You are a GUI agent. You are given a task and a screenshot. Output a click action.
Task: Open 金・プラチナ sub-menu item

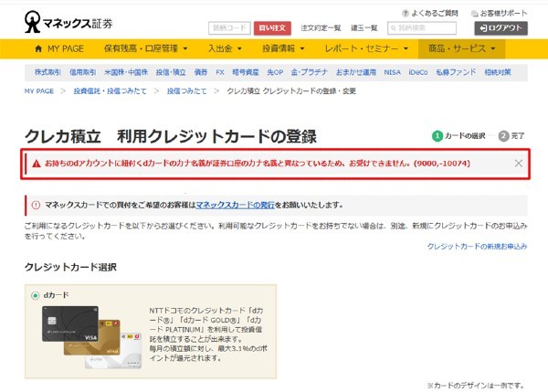[310, 72]
